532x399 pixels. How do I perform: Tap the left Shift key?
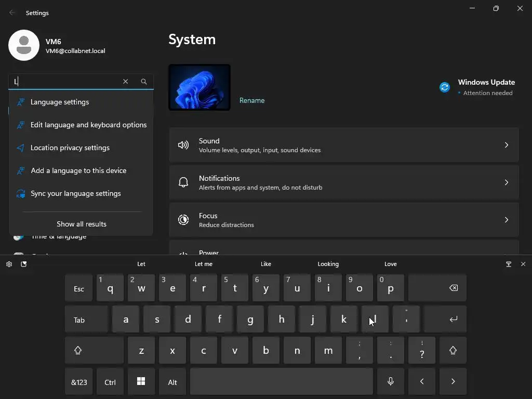95,351
